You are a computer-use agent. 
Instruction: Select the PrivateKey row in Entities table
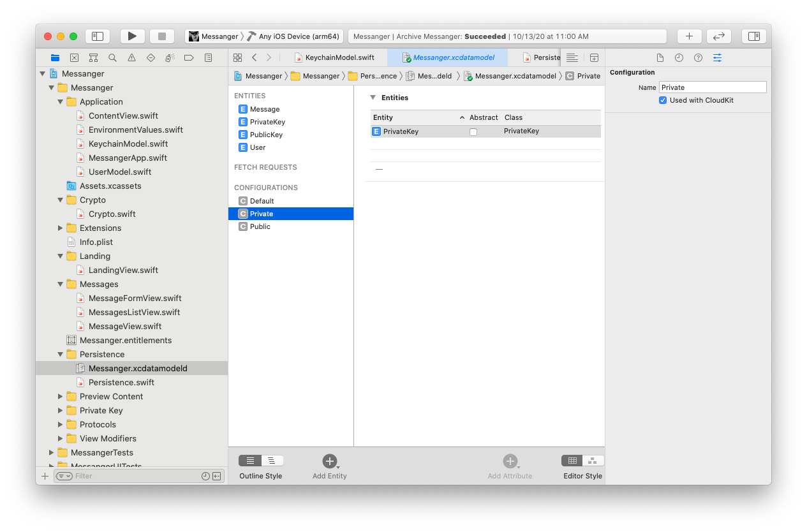click(485, 131)
